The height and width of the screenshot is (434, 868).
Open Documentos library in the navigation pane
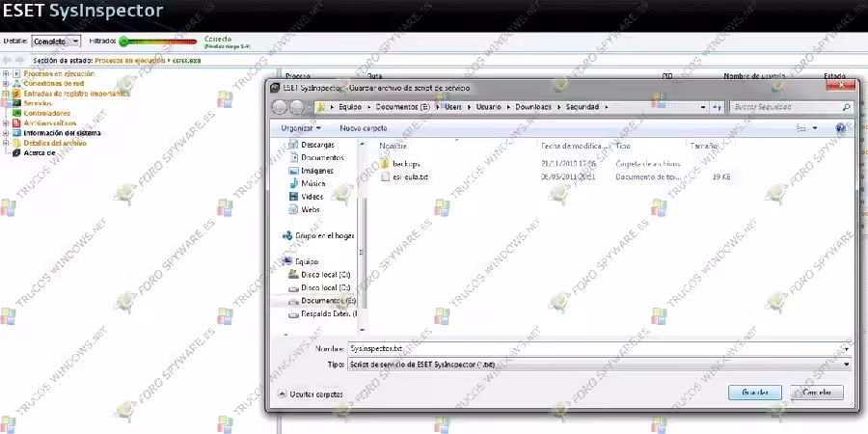tap(322, 158)
